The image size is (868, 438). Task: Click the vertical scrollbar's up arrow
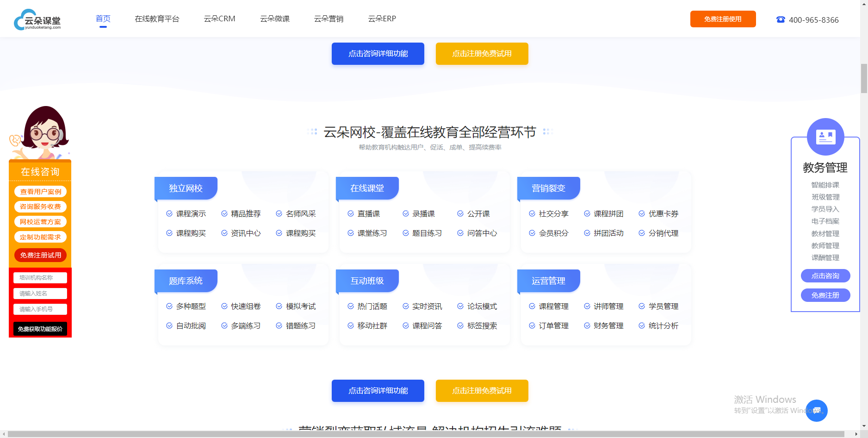coord(864,3)
